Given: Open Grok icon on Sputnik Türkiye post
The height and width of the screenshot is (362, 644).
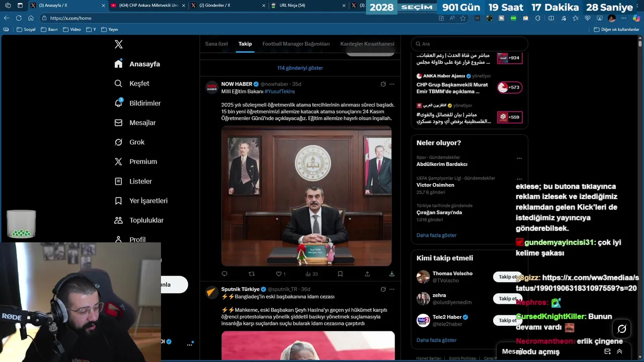Looking at the screenshot, I should coord(383,289).
